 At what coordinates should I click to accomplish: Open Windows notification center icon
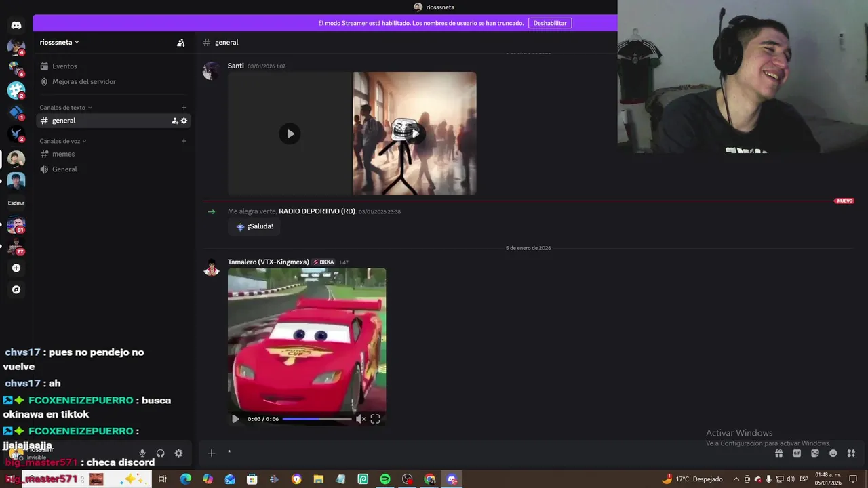(x=853, y=479)
